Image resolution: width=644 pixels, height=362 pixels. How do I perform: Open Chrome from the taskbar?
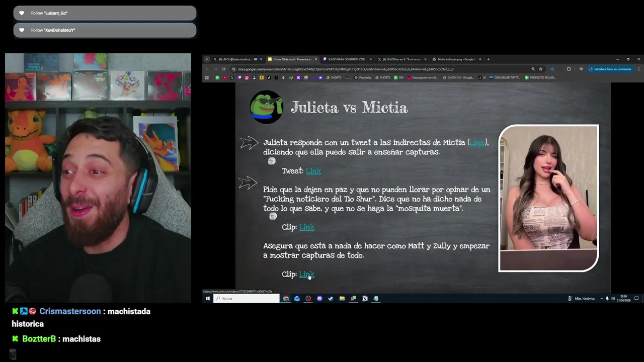[286, 299]
